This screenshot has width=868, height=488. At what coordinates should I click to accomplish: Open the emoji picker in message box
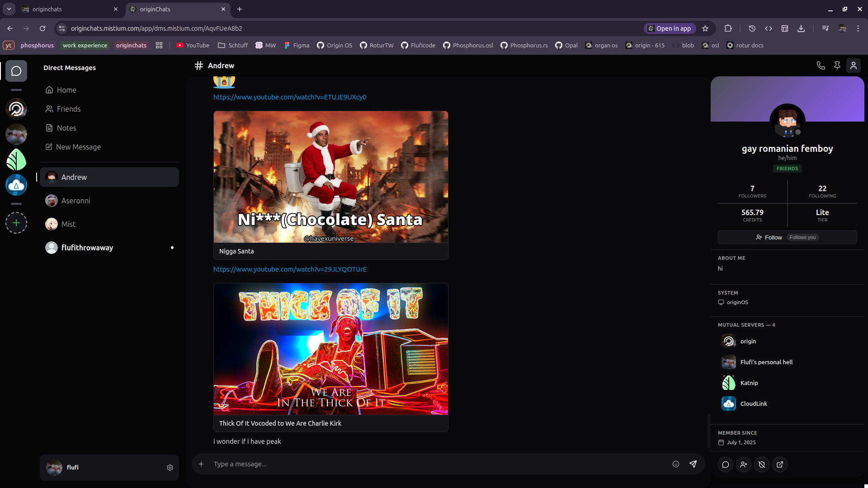point(676,464)
